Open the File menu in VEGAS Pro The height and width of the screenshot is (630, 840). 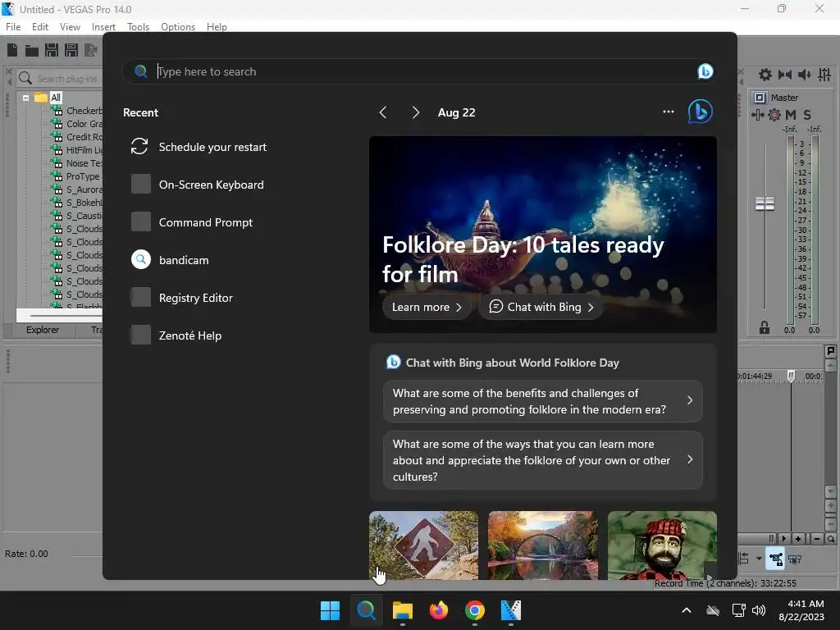point(13,27)
